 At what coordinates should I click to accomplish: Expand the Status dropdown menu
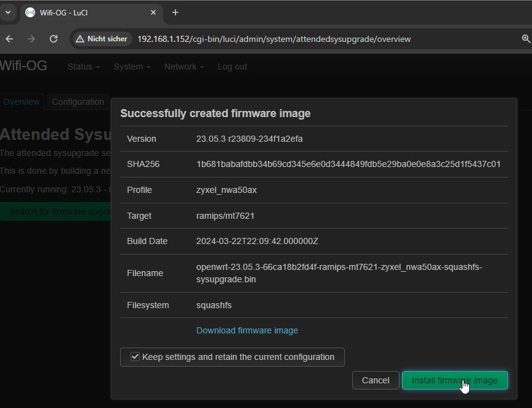[x=83, y=67]
